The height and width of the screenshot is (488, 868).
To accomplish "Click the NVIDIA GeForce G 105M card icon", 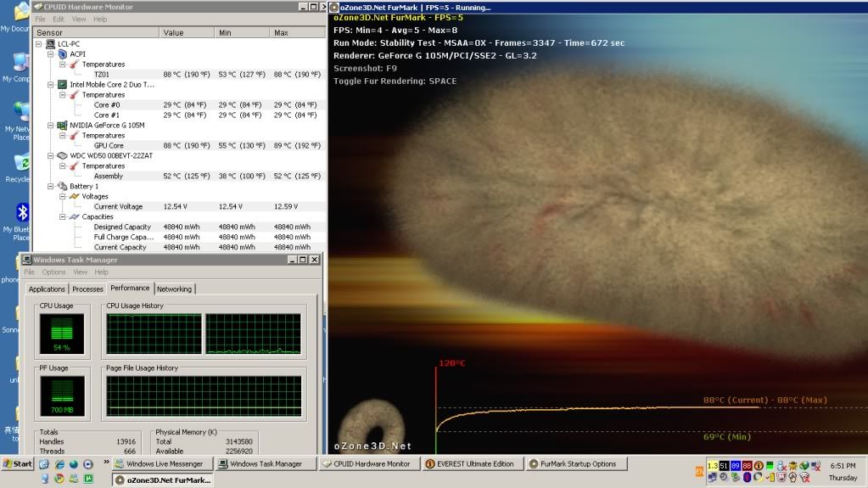I will pos(63,126).
